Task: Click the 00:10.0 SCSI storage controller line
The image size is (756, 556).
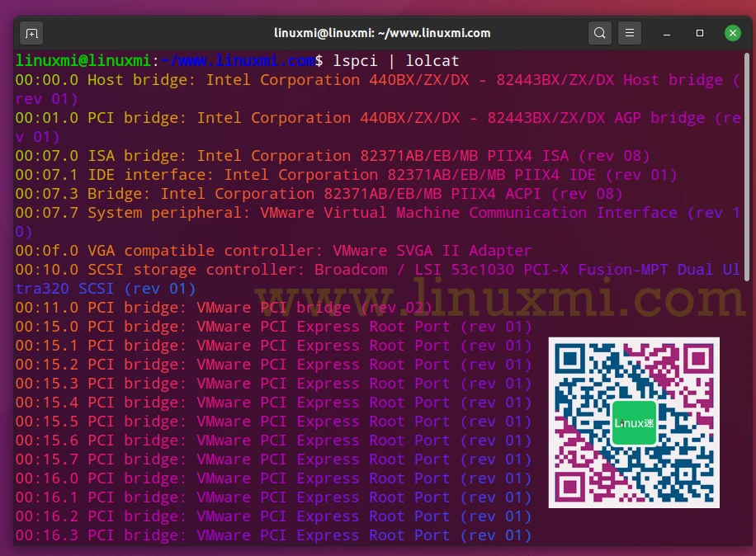Action: pos(378,270)
